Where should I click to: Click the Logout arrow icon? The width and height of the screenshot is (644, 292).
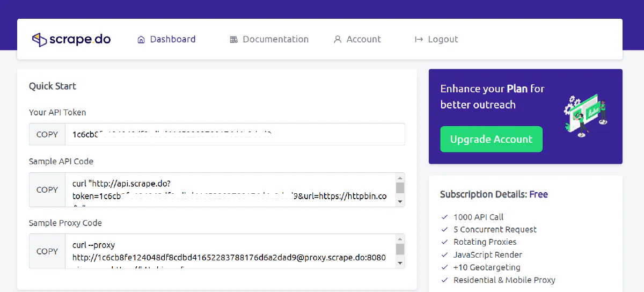pyautogui.click(x=419, y=40)
